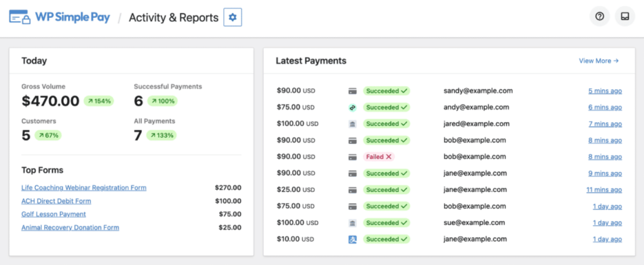The height and width of the screenshot is (265, 644).
Task: Open the gear settings button beside Activity & Reports
Action: pos(233,17)
